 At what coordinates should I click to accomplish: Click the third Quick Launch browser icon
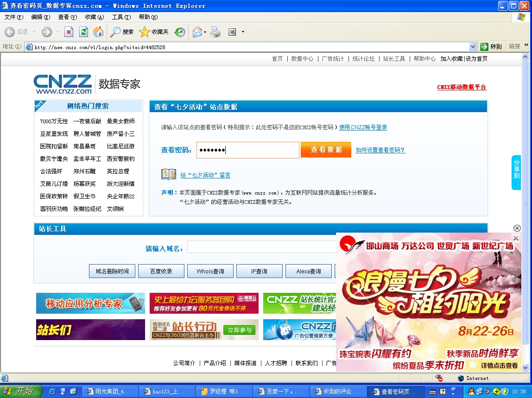tap(73, 391)
